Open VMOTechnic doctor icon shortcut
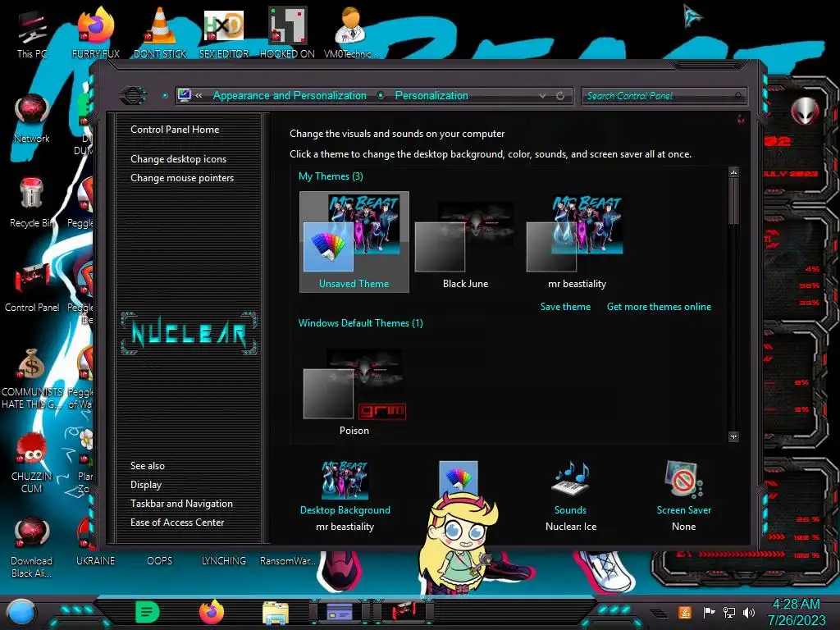Image resolution: width=840 pixels, height=630 pixels. [351, 32]
